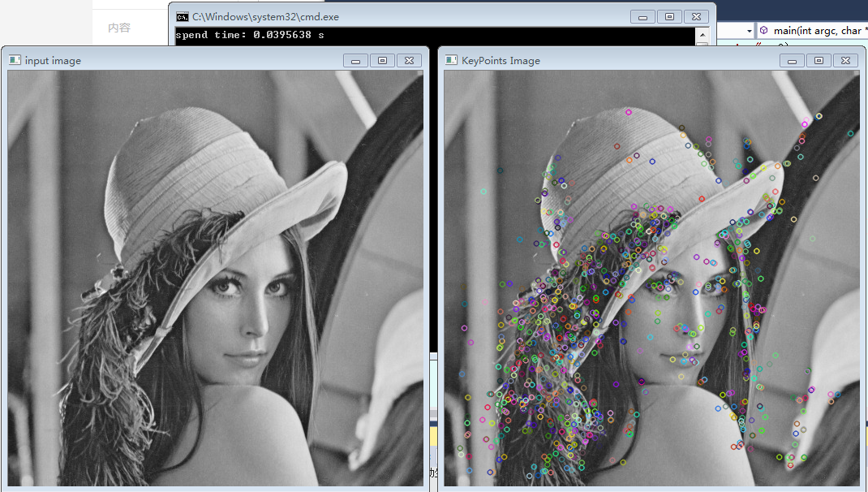Click the purple cube icon beside main
This screenshot has height=492, width=868.
[764, 31]
